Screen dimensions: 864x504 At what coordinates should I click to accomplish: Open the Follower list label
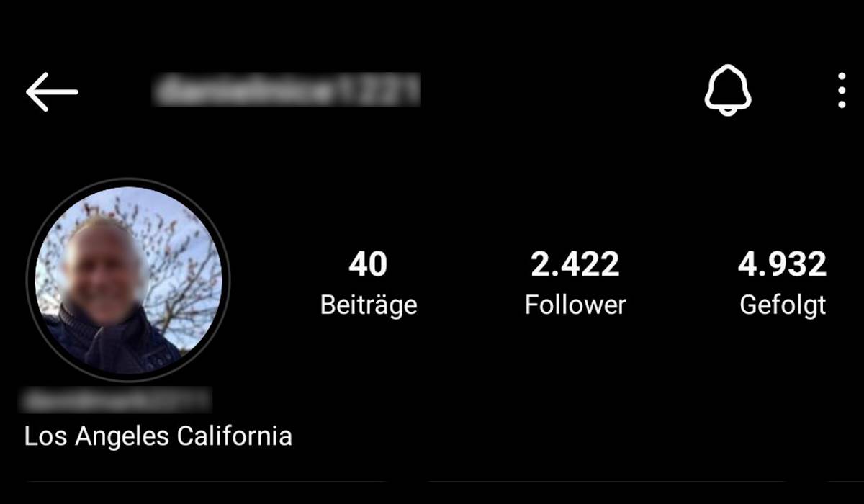(x=575, y=305)
